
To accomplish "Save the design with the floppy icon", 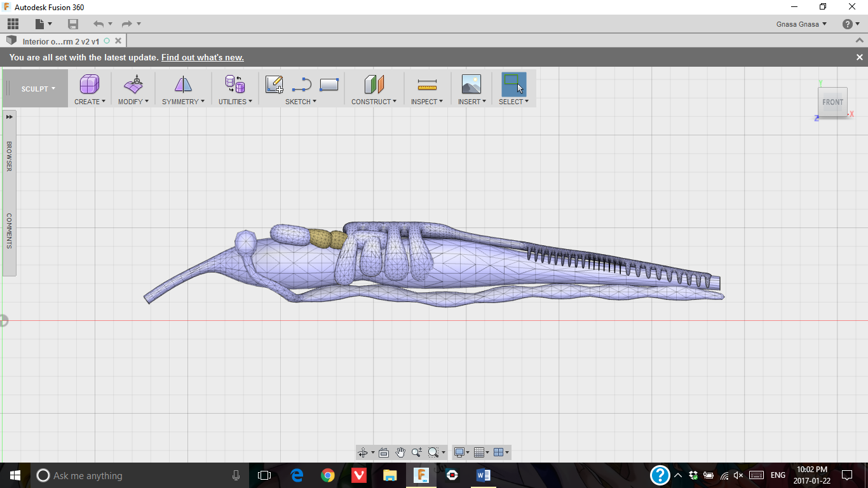I will point(73,24).
